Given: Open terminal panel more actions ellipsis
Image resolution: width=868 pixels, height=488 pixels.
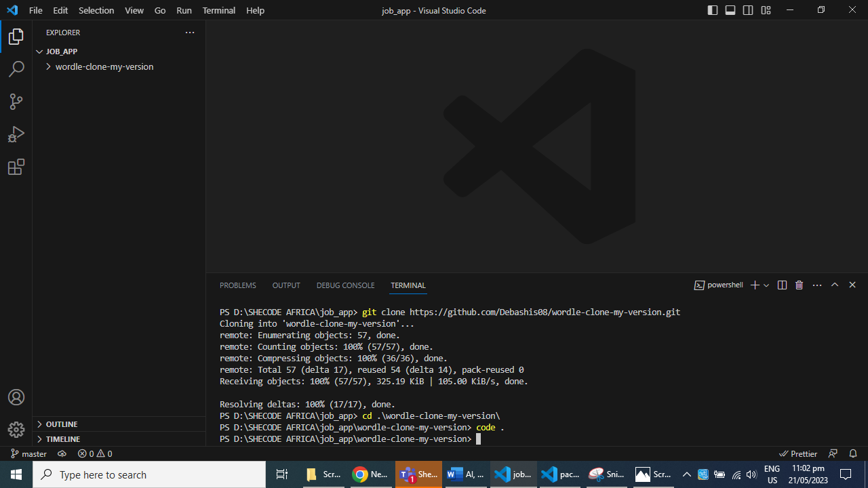Looking at the screenshot, I should [817, 285].
